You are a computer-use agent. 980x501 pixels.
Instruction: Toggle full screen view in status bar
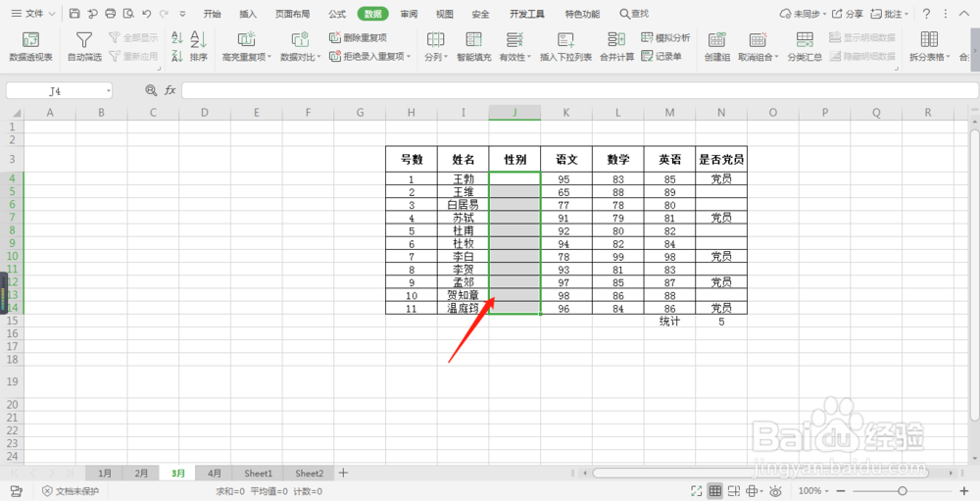[696, 491]
